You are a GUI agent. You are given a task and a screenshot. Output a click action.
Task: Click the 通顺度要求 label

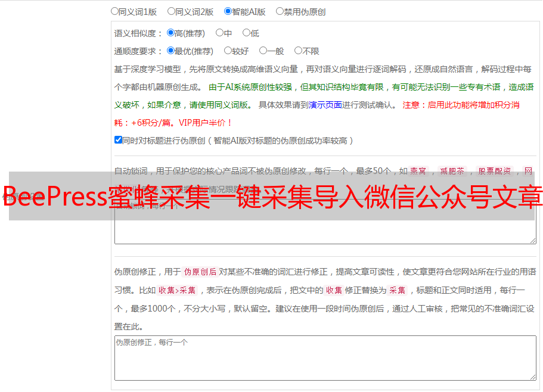(135, 51)
